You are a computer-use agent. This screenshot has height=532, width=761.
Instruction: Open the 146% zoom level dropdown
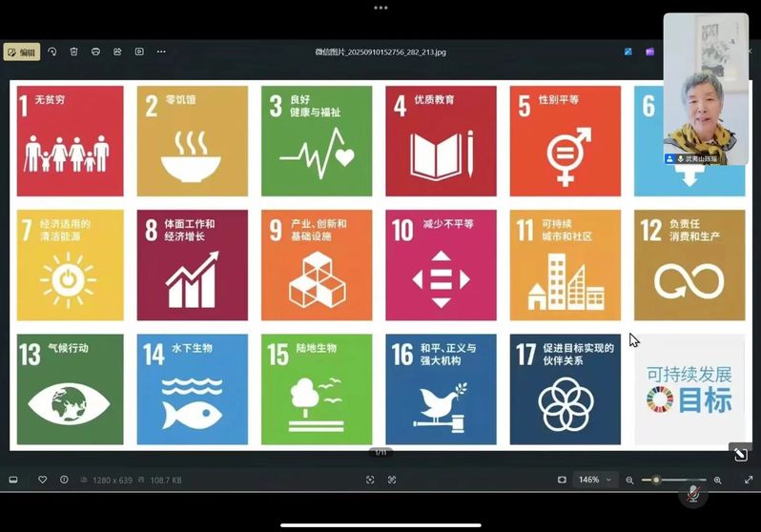coord(596,480)
